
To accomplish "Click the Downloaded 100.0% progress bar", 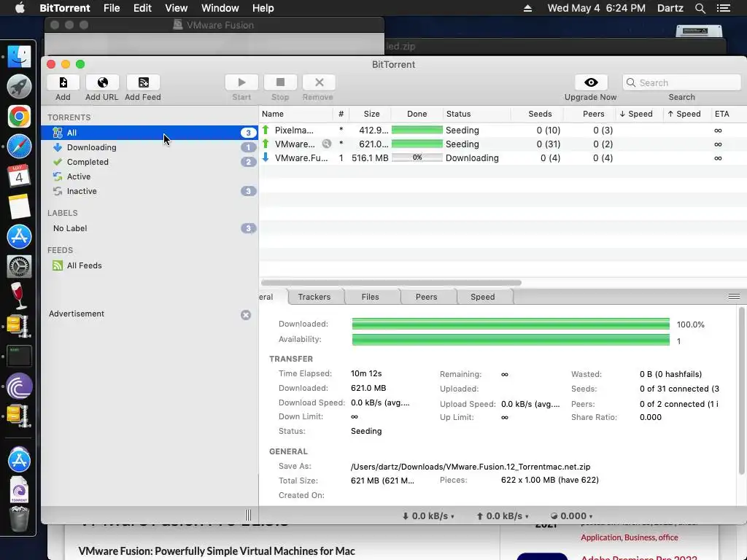I will pos(511,324).
